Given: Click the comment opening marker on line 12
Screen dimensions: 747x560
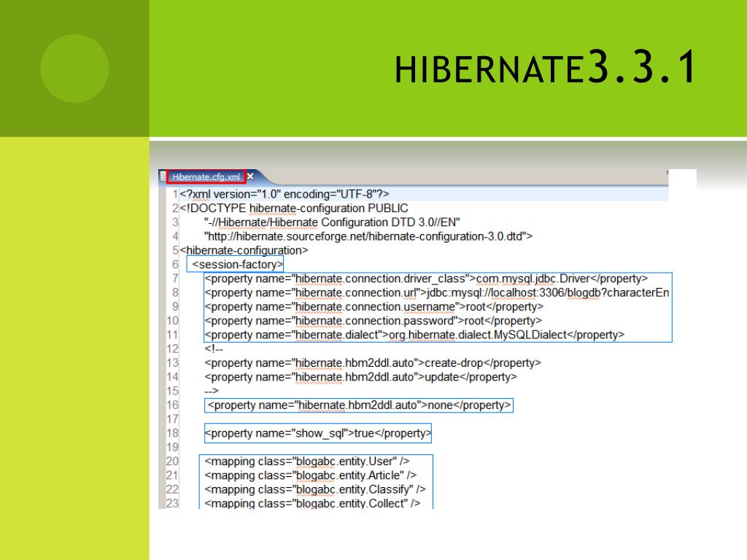Looking at the screenshot, I should click(214, 349).
